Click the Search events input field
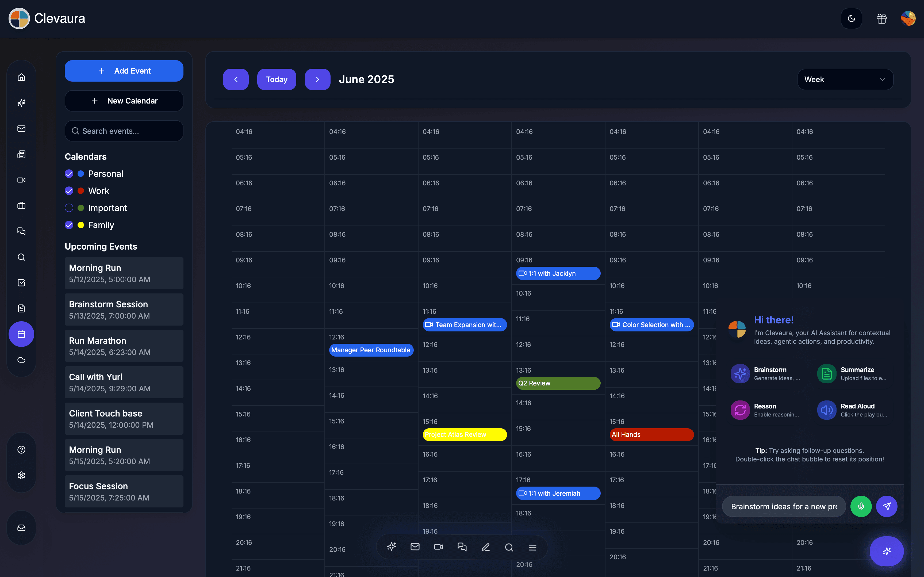 click(124, 131)
